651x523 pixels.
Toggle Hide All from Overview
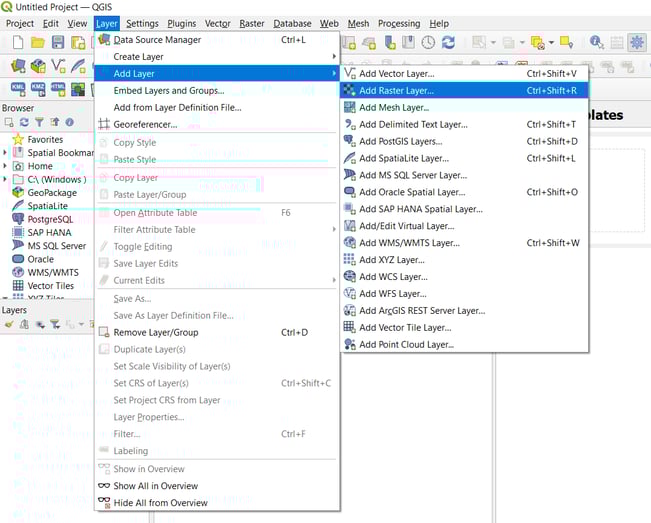click(x=217, y=503)
